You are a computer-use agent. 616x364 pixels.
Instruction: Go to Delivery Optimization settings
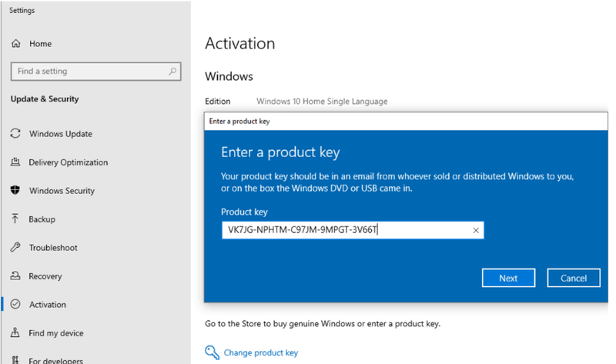coord(69,162)
